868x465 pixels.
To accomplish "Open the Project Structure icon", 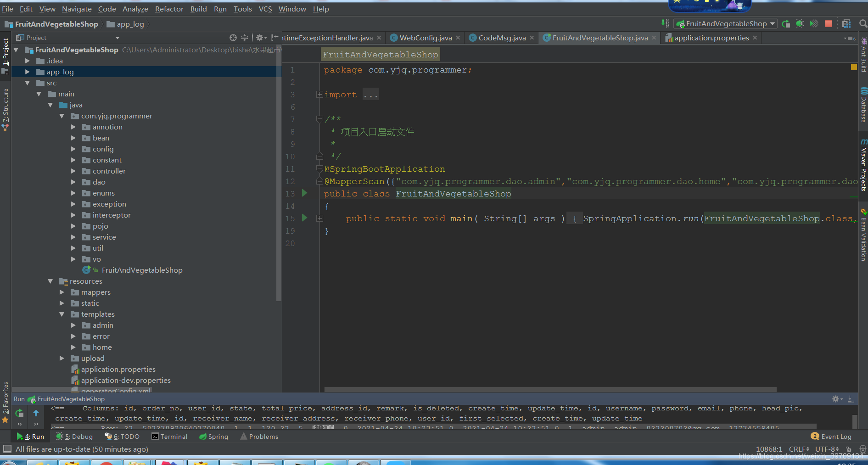I will [x=846, y=24].
